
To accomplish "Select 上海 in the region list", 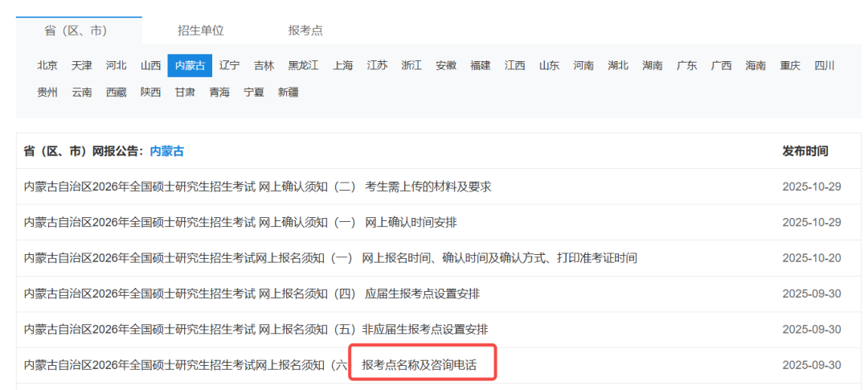I will 342,66.
